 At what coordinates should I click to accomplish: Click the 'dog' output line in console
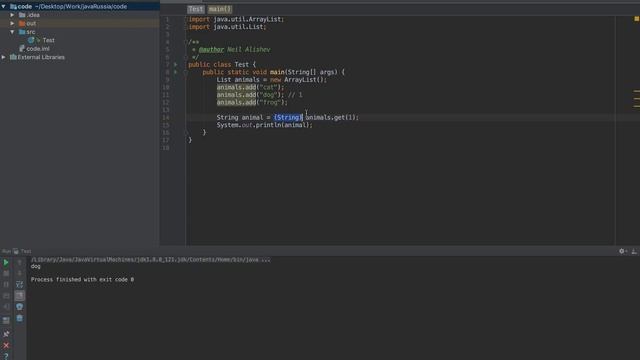pos(36,267)
